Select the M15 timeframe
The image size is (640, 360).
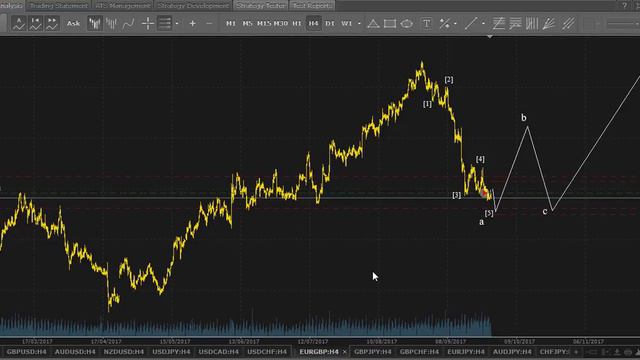coord(264,23)
